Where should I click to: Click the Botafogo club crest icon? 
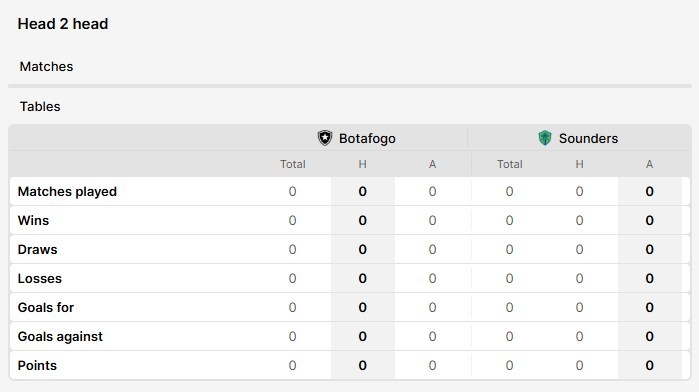tap(325, 138)
